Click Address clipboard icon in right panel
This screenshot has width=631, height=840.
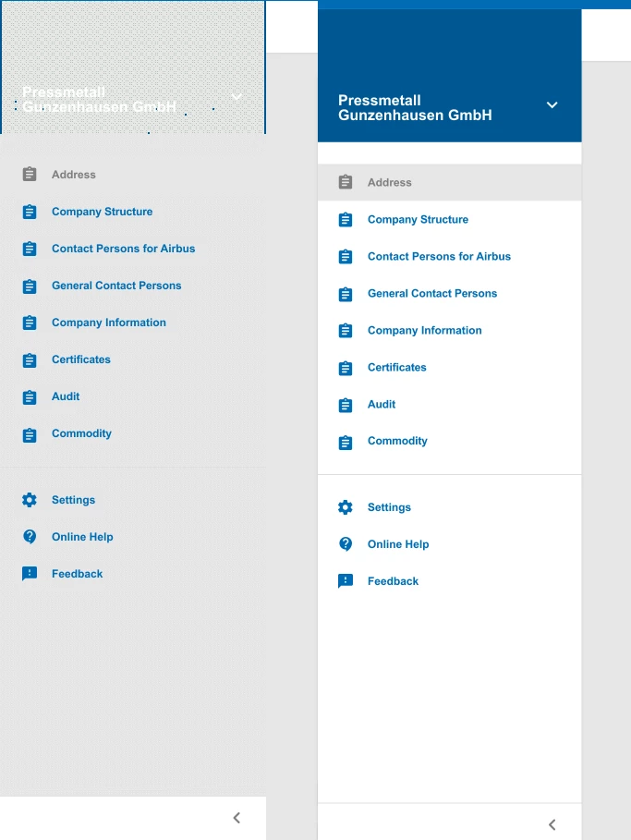point(346,182)
